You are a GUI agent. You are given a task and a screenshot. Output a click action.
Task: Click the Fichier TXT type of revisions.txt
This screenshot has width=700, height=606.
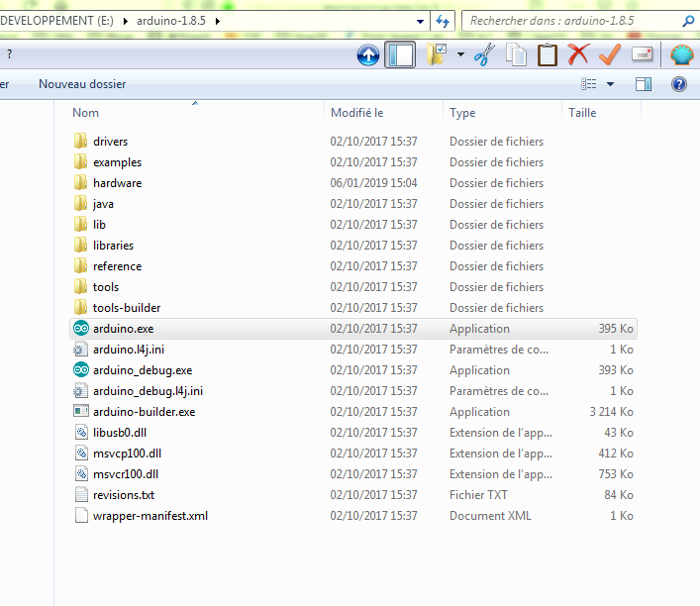pos(478,495)
